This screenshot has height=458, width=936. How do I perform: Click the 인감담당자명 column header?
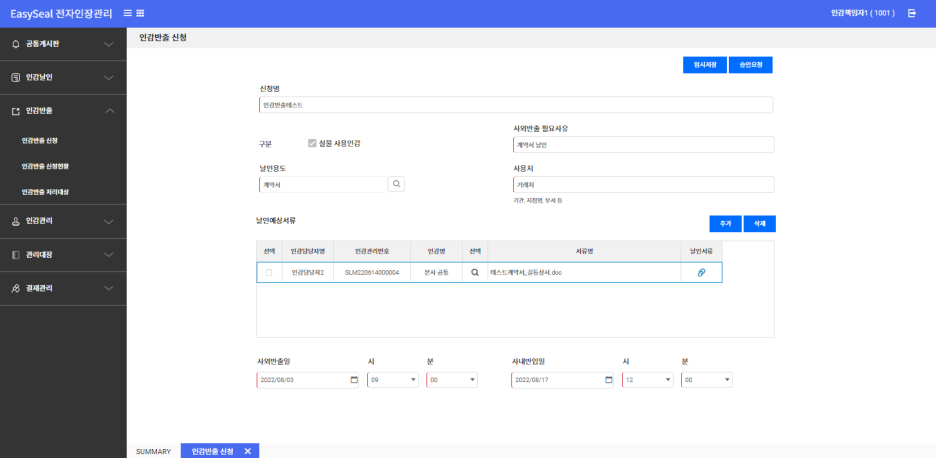click(x=307, y=251)
